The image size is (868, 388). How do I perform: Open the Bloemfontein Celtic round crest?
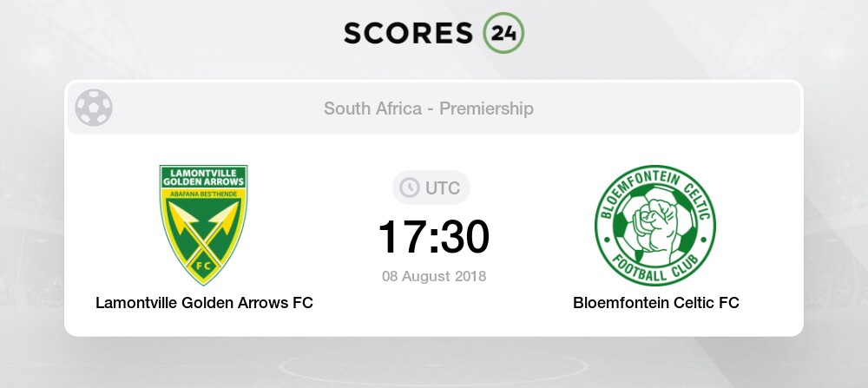click(x=655, y=226)
